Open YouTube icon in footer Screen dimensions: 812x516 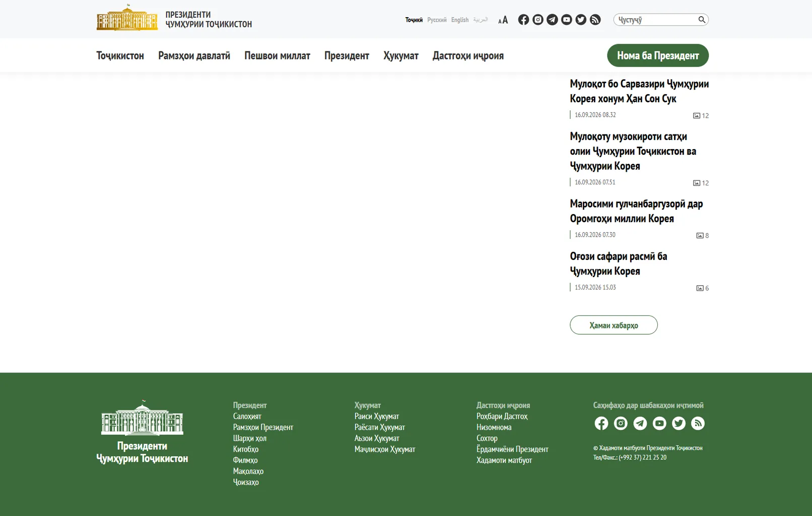[659, 423]
